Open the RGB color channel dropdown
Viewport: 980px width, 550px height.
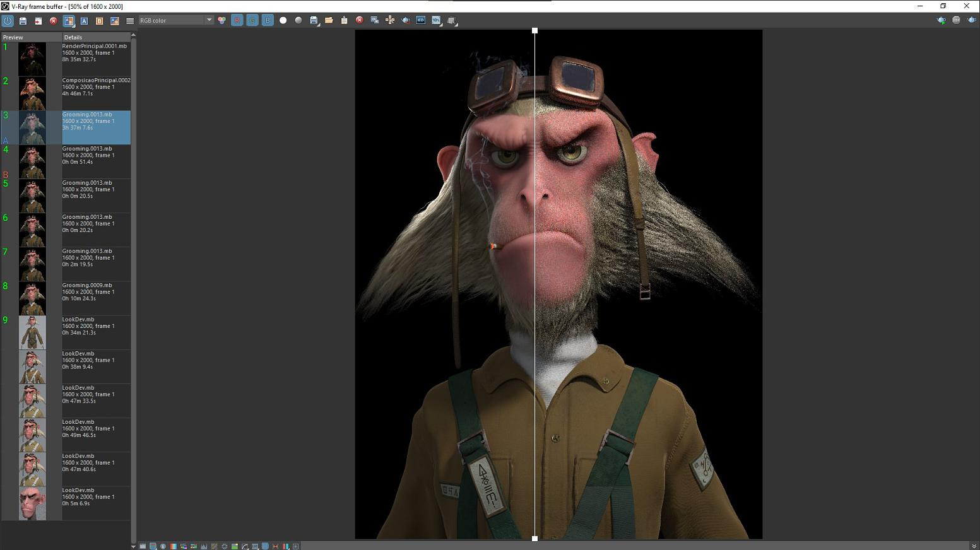point(175,20)
